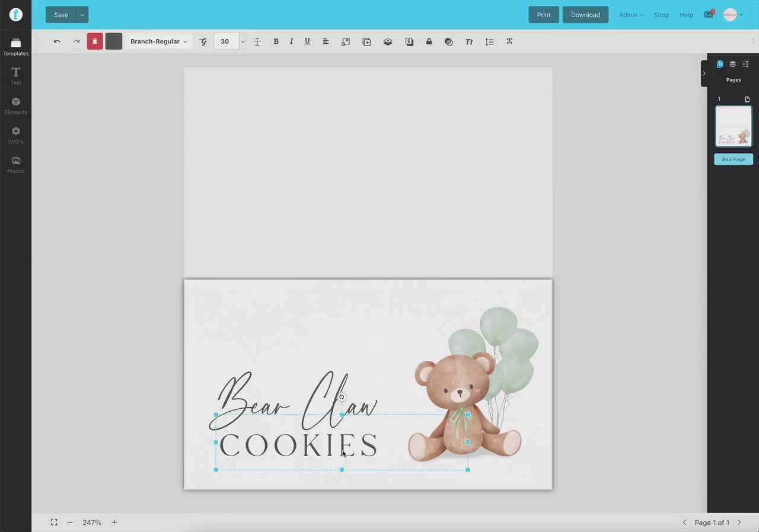Click the letter spacing icon
Image resolution: width=759 pixels, height=532 pixels.
click(x=257, y=41)
